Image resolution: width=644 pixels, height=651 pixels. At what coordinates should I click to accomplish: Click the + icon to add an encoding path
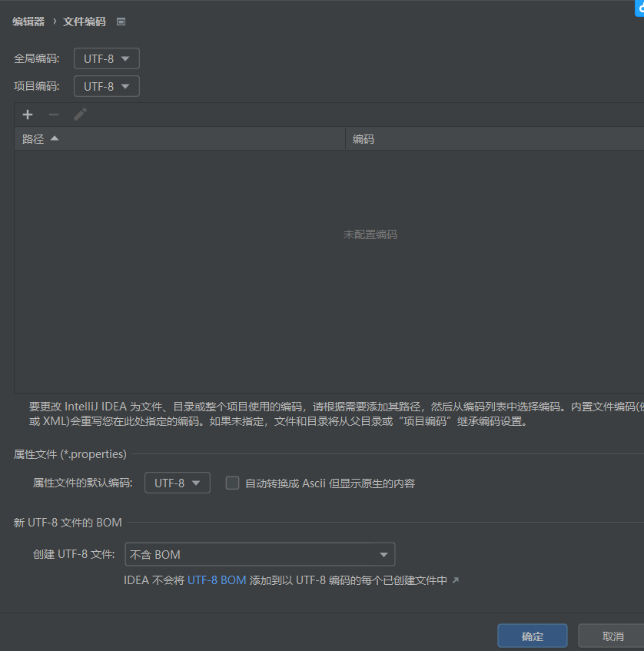click(x=28, y=115)
